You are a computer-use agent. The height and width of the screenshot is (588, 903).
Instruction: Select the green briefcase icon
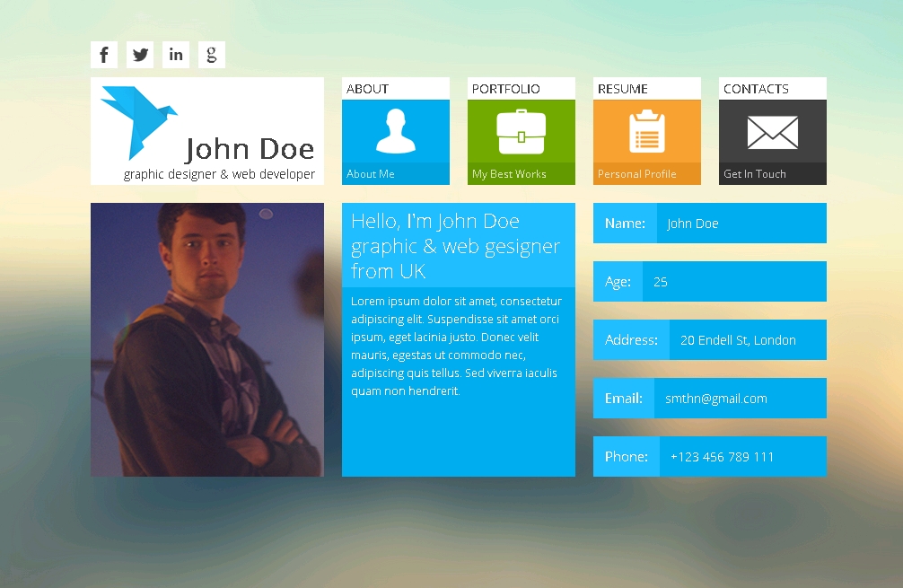click(x=522, y=131)
